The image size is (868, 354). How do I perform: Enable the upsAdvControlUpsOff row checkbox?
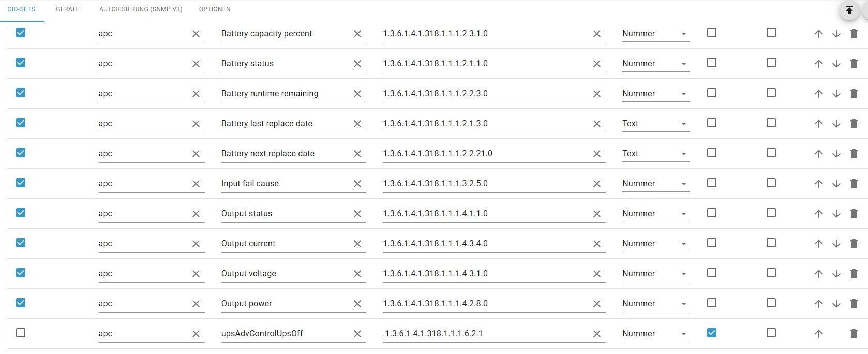[21, 333]
